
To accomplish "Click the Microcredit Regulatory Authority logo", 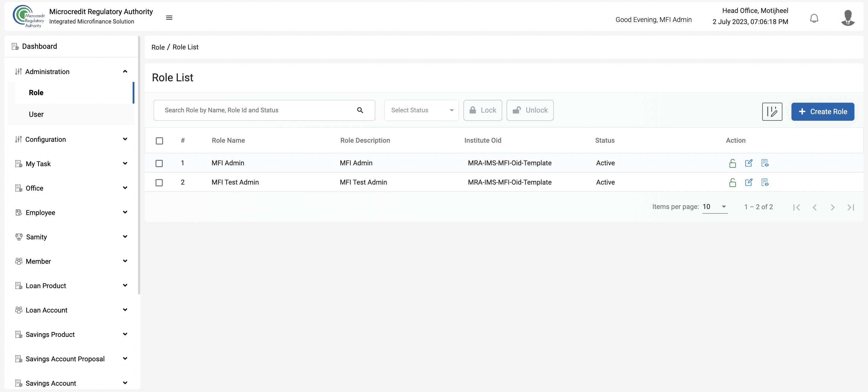I will pos(29,17).
